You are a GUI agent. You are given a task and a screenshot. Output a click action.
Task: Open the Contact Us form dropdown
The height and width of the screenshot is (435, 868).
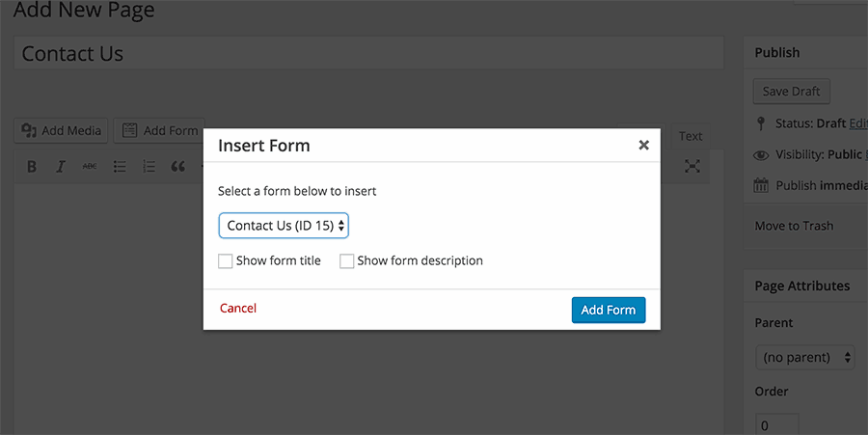(284, 226)
